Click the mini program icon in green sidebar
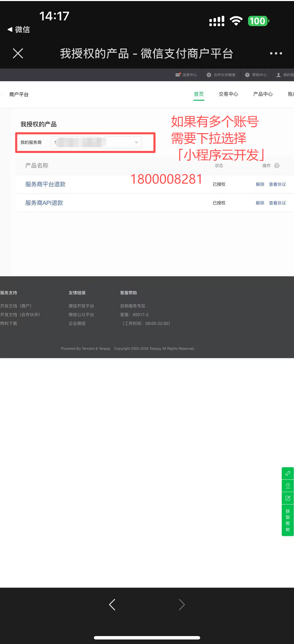 [288, 473]
